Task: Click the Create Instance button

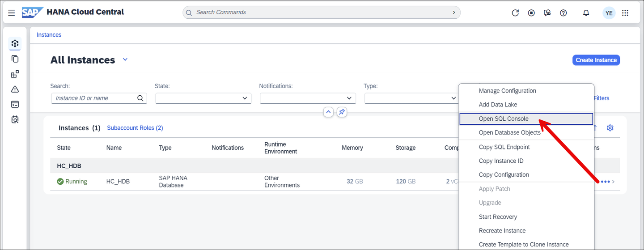Action: tap(596, 60)
